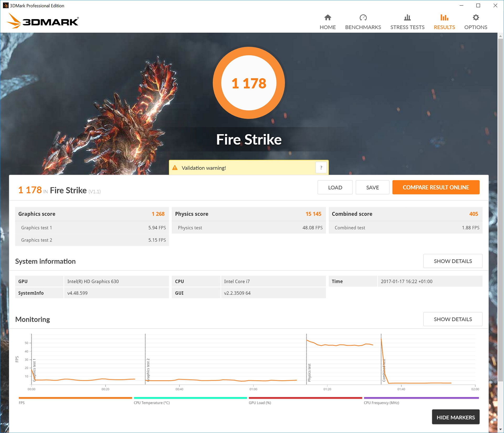Click the Save result button
The image size is (504, 433).
click(x=372, y=187)
